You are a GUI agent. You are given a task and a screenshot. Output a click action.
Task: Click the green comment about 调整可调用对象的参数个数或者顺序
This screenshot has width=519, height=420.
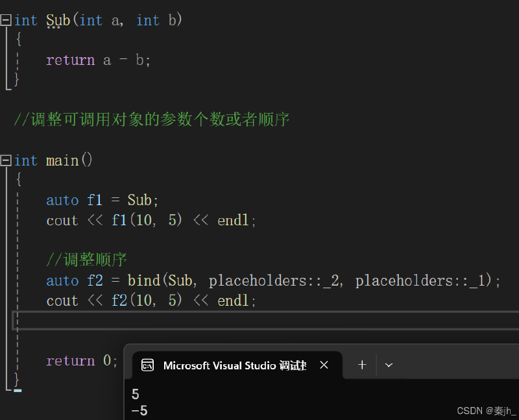pos(152,119)
